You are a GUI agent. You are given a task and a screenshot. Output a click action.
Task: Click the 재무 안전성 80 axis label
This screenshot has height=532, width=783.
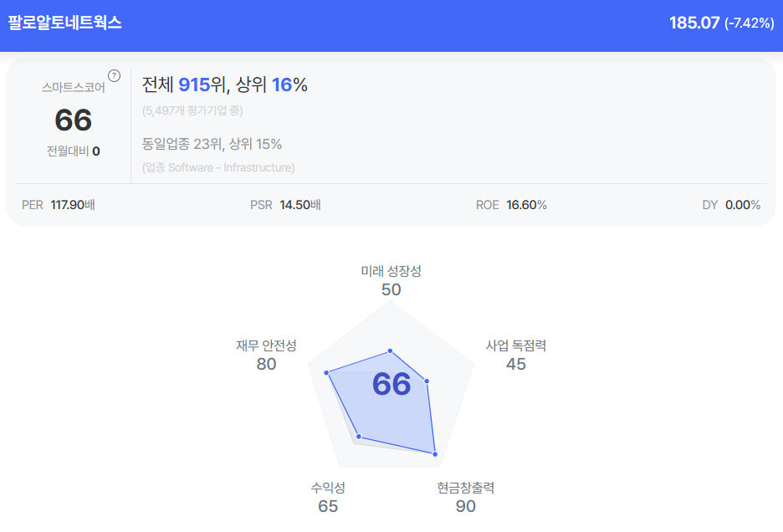(x=266, y=355)
